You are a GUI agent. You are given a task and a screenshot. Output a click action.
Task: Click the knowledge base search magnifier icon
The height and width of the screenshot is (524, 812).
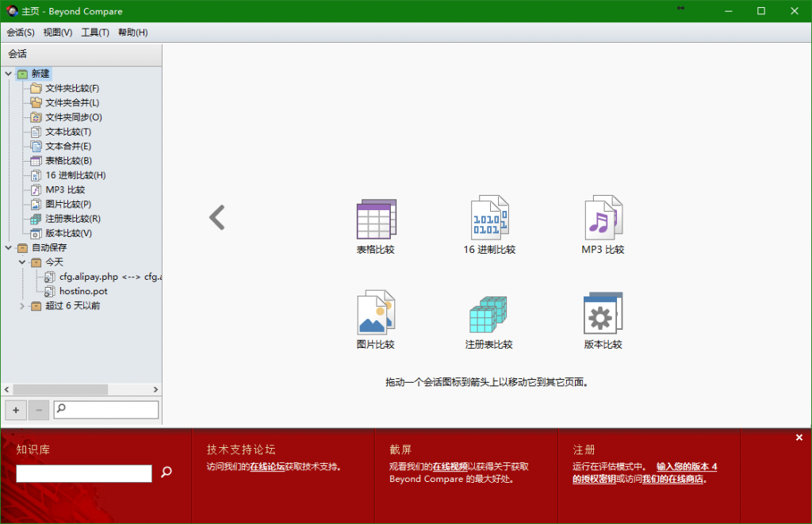pyautogui.click(x=167, y=472)
